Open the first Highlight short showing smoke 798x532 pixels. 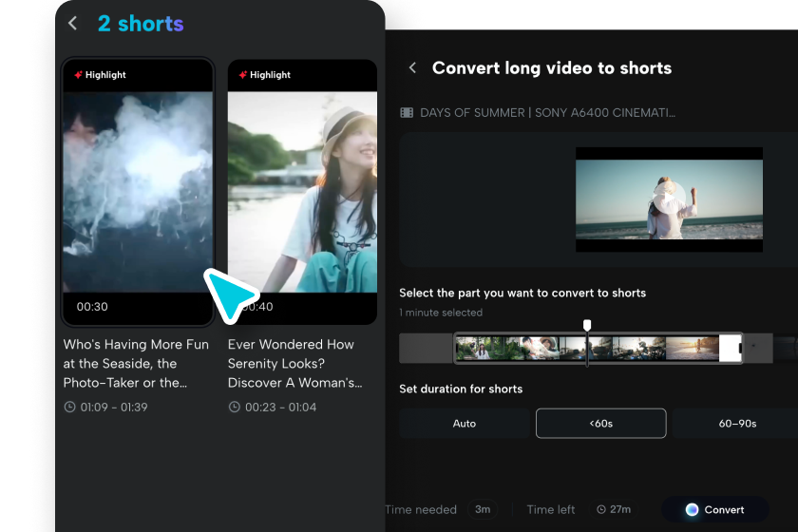(138, 191)
